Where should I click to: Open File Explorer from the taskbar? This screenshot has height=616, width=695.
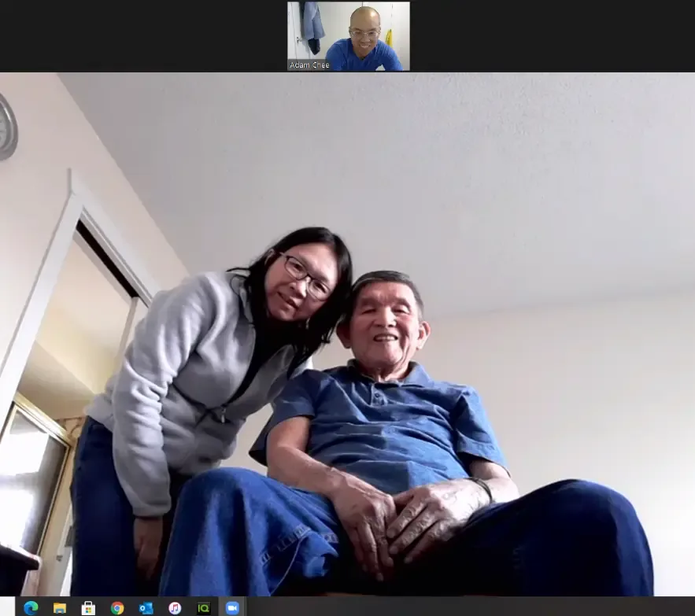point(59,607)
